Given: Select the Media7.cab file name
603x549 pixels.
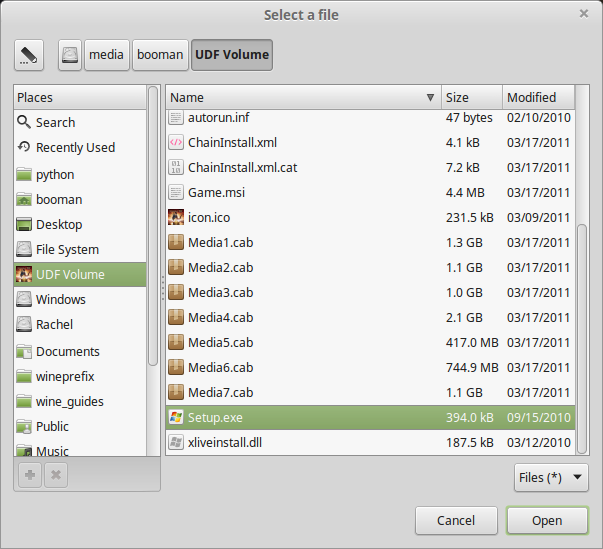Looking at the screenshot, I should pyautogui.click(x=220, y=393).
